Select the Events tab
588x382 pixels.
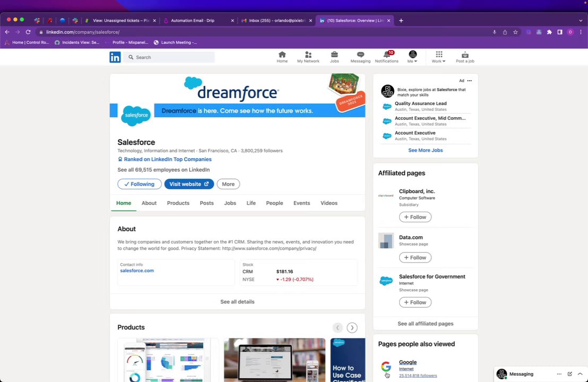tap(301, 203)
